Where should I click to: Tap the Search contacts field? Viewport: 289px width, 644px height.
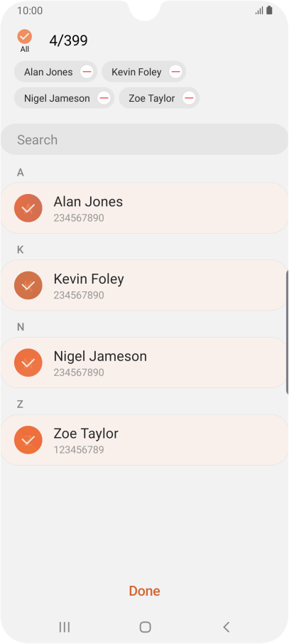(145, 139)
